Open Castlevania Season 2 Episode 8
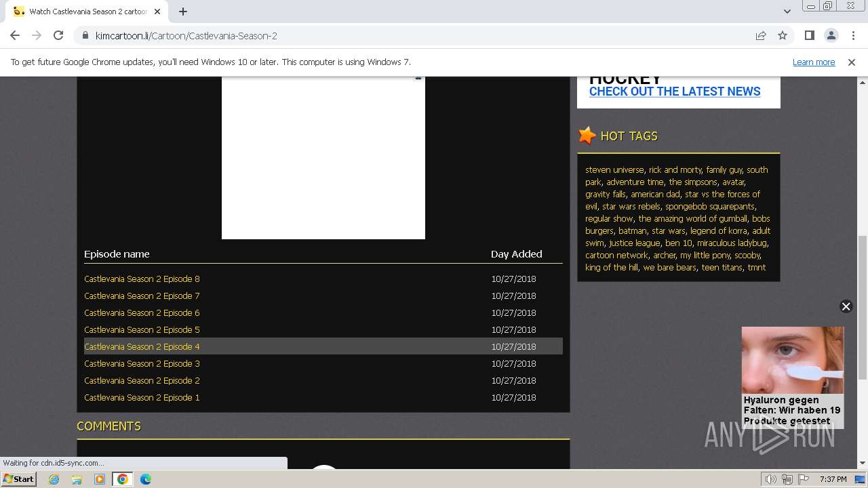This screenshot has width=868, height=488. [x=142, y=279]
